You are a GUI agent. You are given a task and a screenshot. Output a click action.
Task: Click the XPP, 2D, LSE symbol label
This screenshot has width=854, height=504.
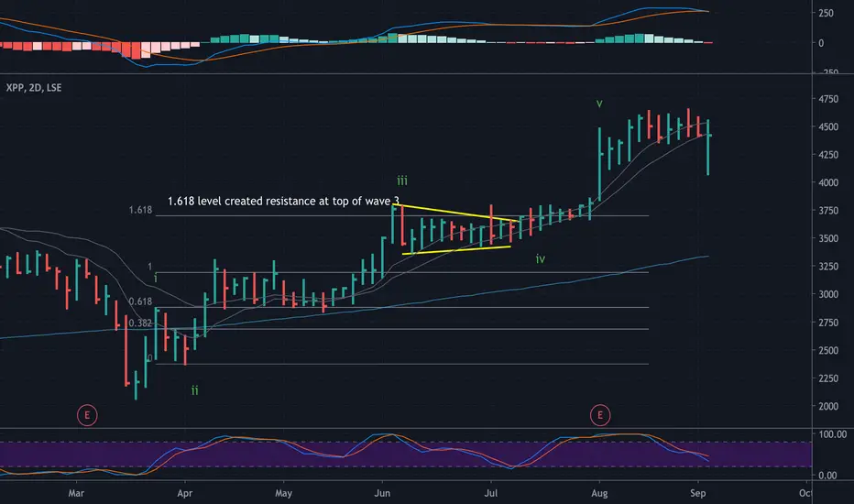[34, 88]
